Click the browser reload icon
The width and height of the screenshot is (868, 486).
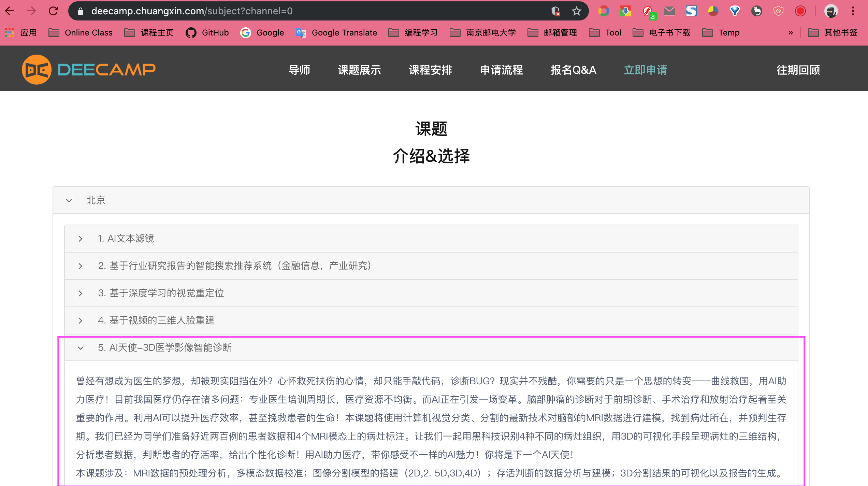coord(53,11)
